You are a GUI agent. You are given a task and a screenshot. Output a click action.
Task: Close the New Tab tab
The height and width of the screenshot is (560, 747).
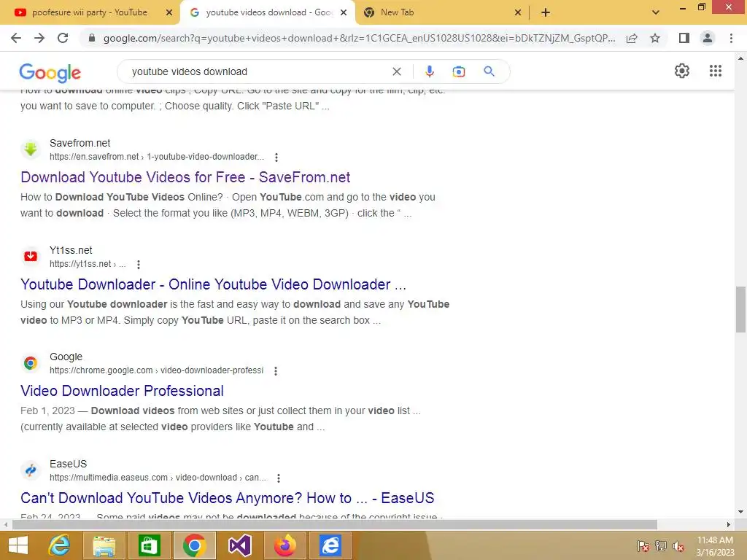point(518,13)
